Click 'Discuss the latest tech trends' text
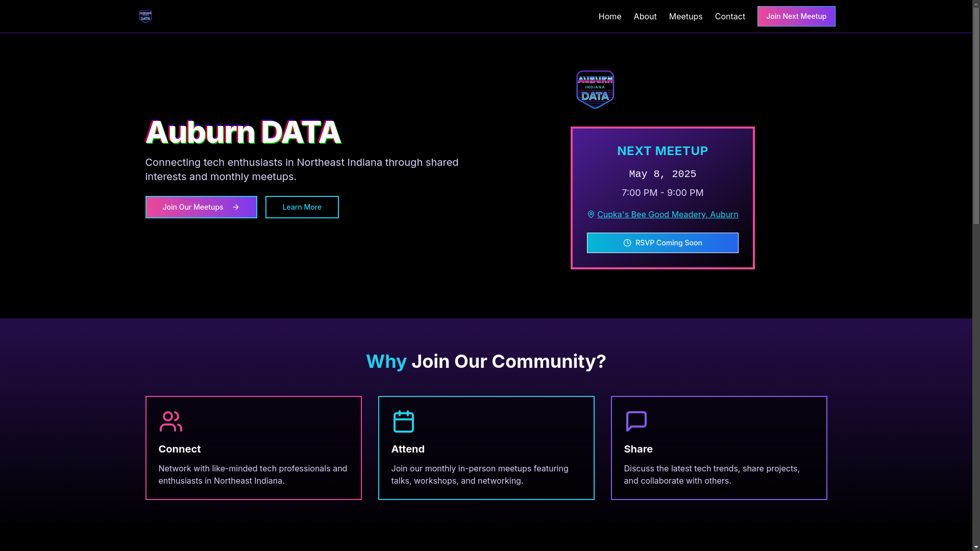 click(712, 474)
